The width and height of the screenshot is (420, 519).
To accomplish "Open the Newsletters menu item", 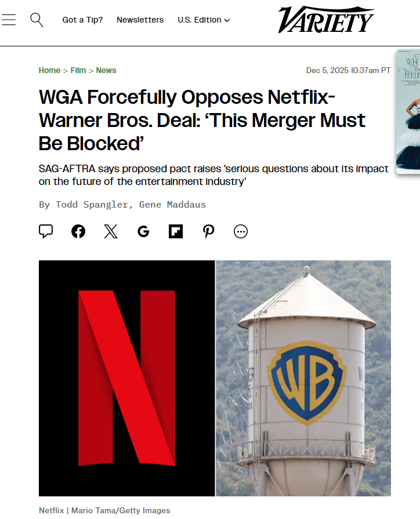I will tap(140, 20).
